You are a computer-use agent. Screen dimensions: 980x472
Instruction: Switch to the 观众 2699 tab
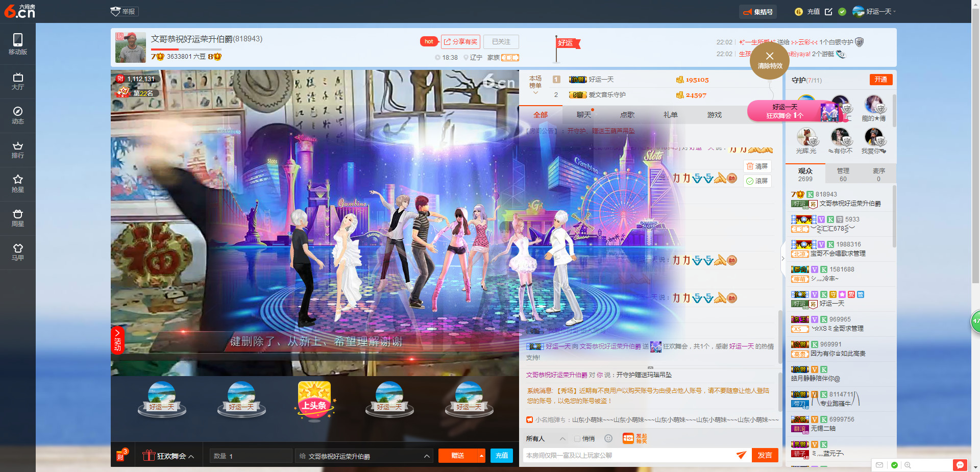coord(805,175)
